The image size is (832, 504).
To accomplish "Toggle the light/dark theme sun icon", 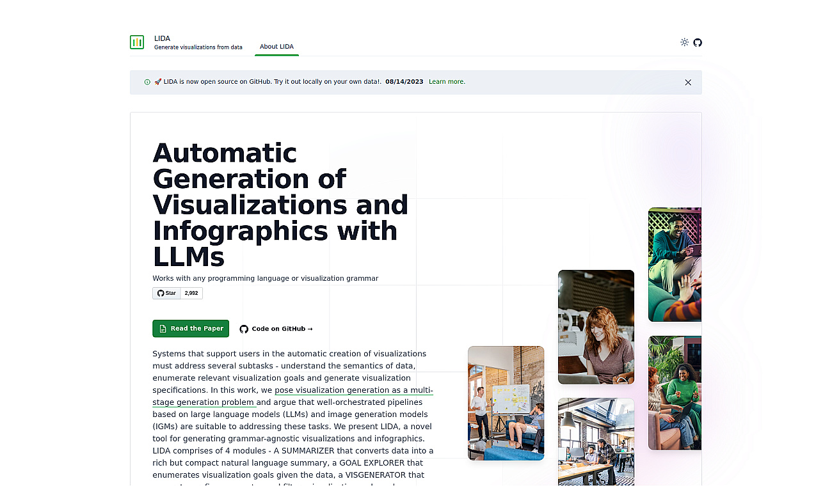I will pos(685,42).
